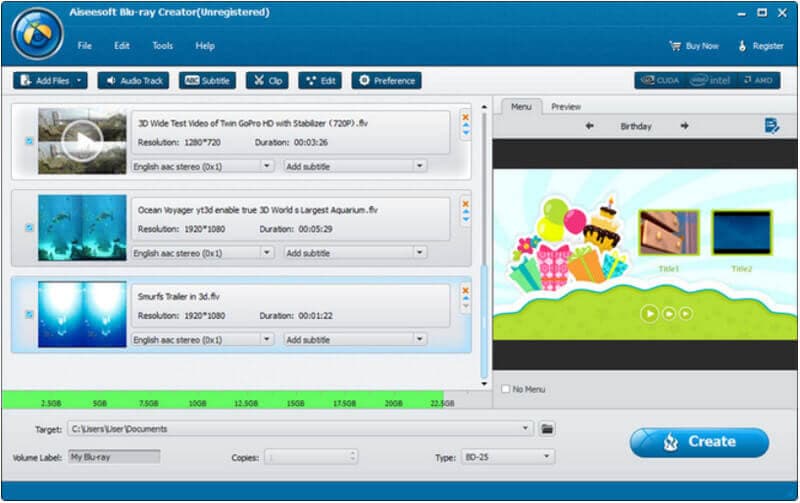Screen dimensions: 800x503
Task: Open the Edit effects tool
Action: tap(320, 81)
